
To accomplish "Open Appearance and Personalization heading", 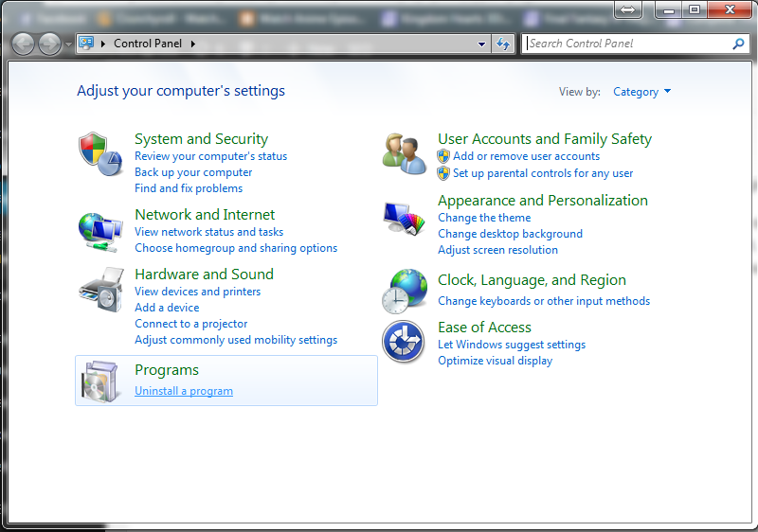I will (x=542, y=201).
